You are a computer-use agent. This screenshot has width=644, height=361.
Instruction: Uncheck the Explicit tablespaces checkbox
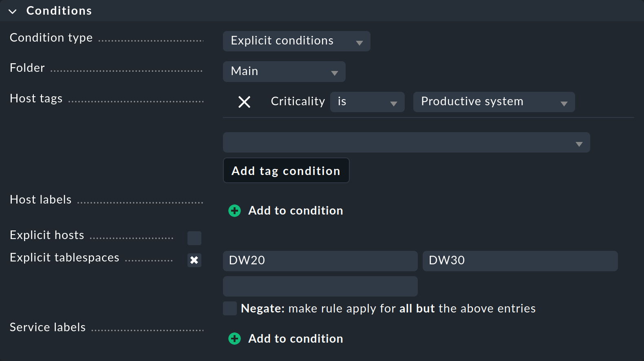point(194,260)
